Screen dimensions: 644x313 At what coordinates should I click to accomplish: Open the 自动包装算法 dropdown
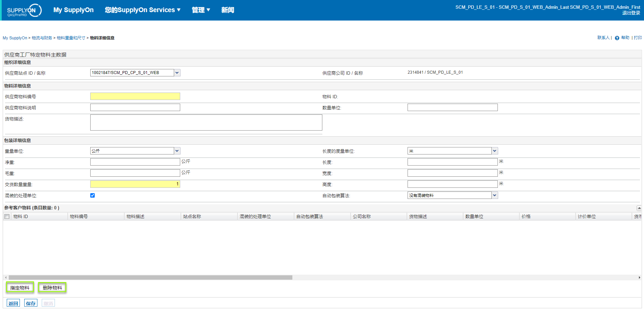(494, 195)
